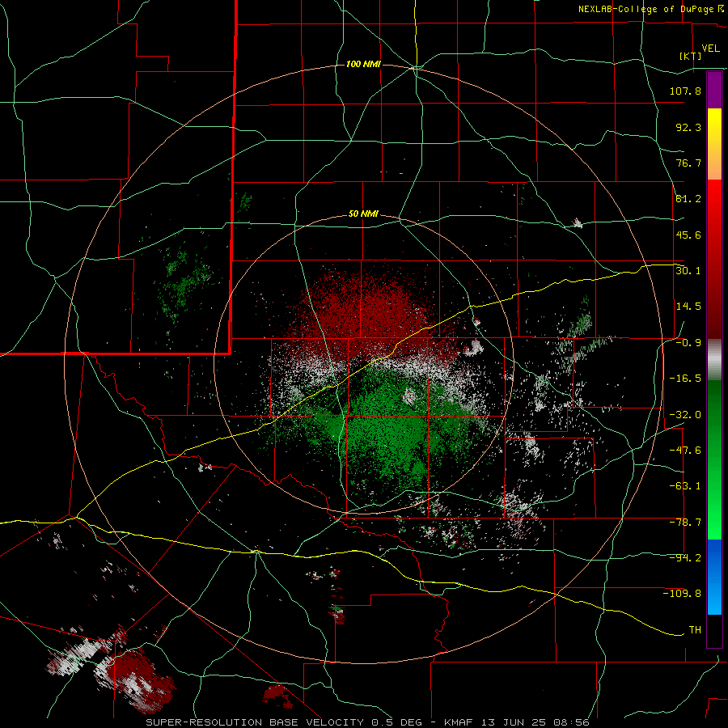Click the purple segment of the color bar

point(714,90)
